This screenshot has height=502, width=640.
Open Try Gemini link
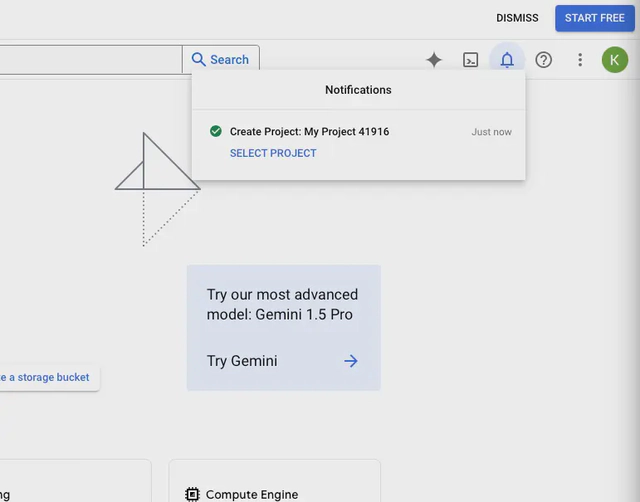(242, 361)
